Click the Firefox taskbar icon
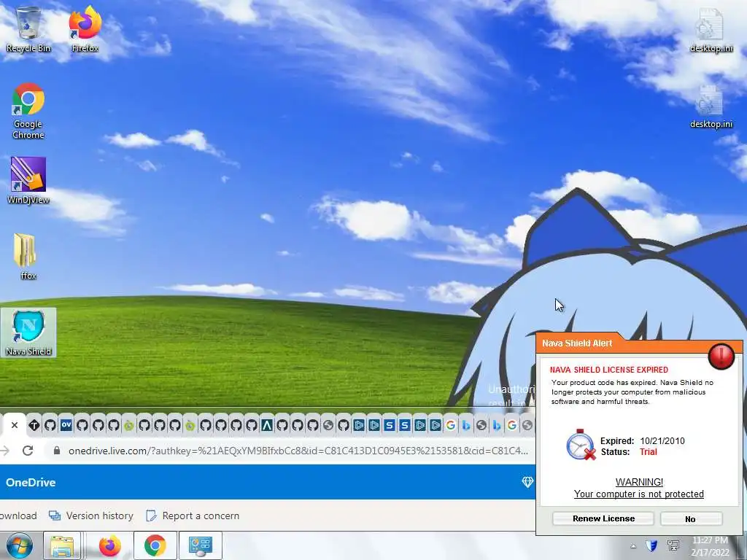This screenshot has height=560, width=747. 109,545
